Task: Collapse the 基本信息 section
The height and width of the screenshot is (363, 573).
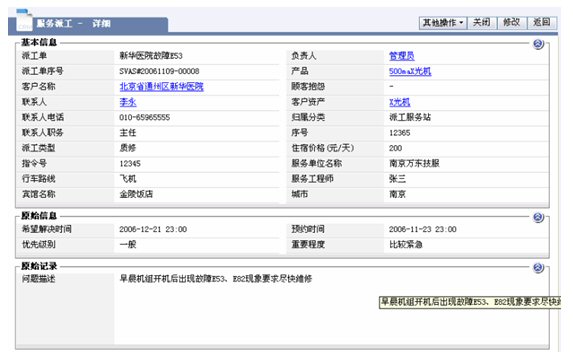Action: coord(538,44)
